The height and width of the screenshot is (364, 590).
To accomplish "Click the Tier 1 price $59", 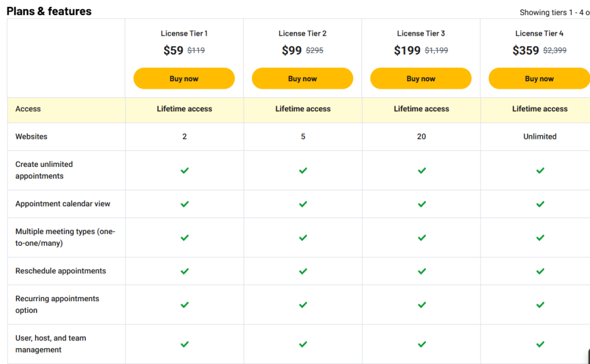I will [x=173, y=50].
